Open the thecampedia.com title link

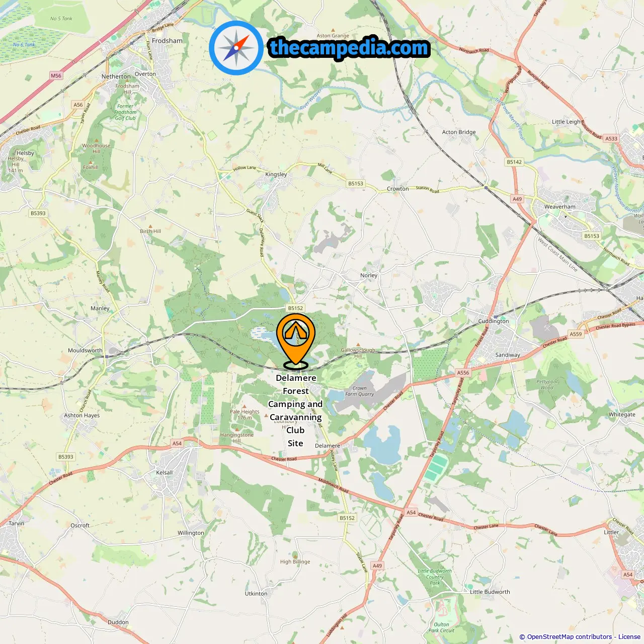(349, 48)
